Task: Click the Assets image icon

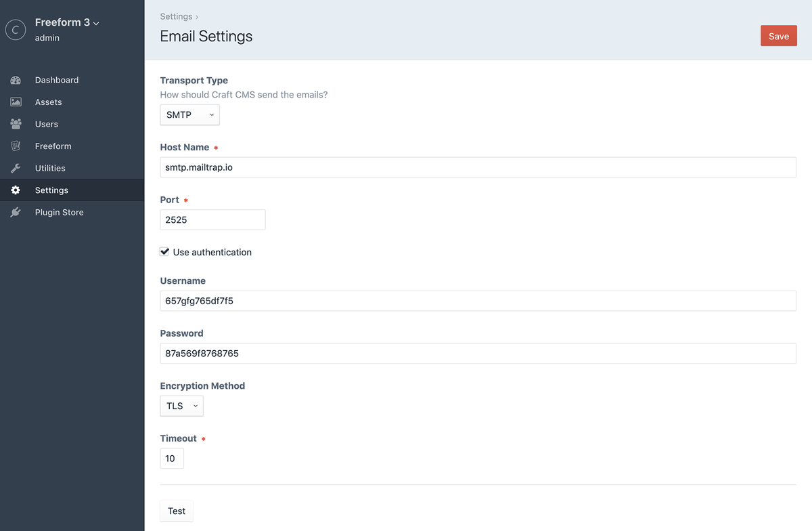Action: 16,102
